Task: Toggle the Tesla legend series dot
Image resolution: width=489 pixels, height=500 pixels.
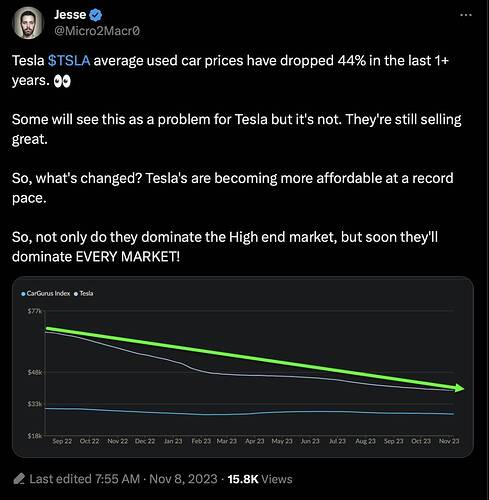Action: (76, 294)
